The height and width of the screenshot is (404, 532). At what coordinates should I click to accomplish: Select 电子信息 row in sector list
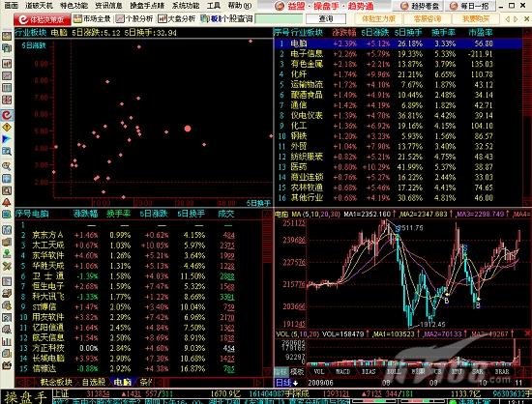point(398,54)
